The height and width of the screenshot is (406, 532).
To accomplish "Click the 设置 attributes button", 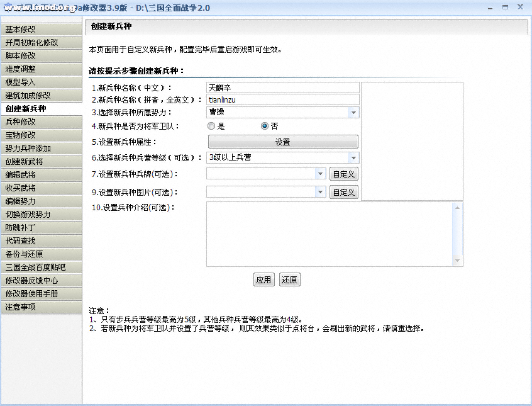I will [x=282, y=142].
